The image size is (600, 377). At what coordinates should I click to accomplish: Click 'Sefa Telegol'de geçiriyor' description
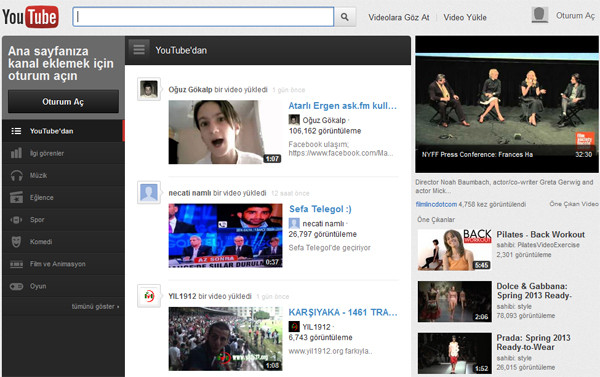tap(329, 248)
